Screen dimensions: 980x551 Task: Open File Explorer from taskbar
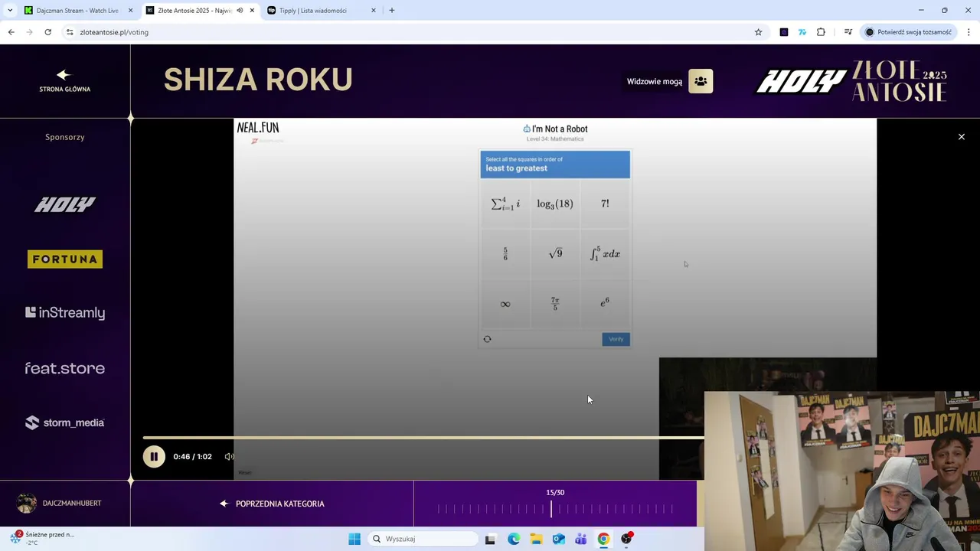(536, 539)
